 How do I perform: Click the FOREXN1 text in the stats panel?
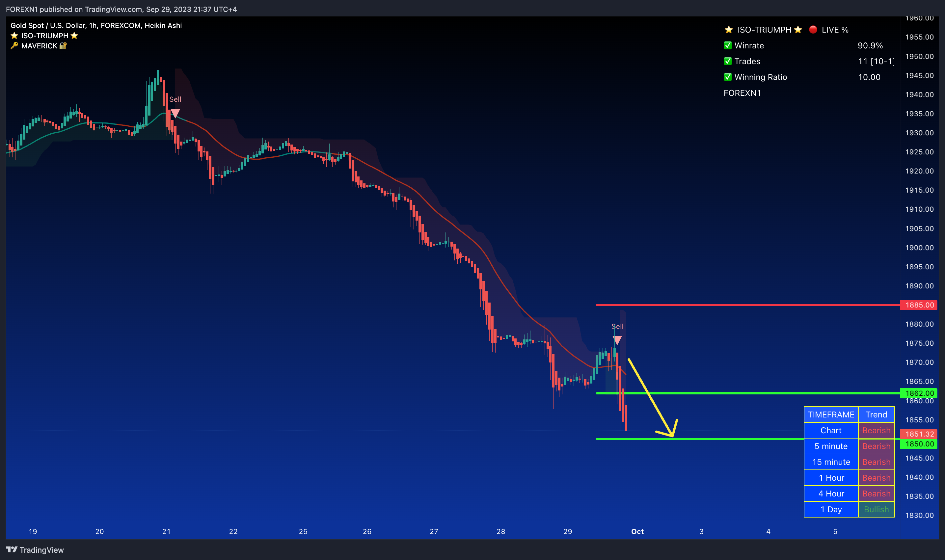tap(742, 93)
